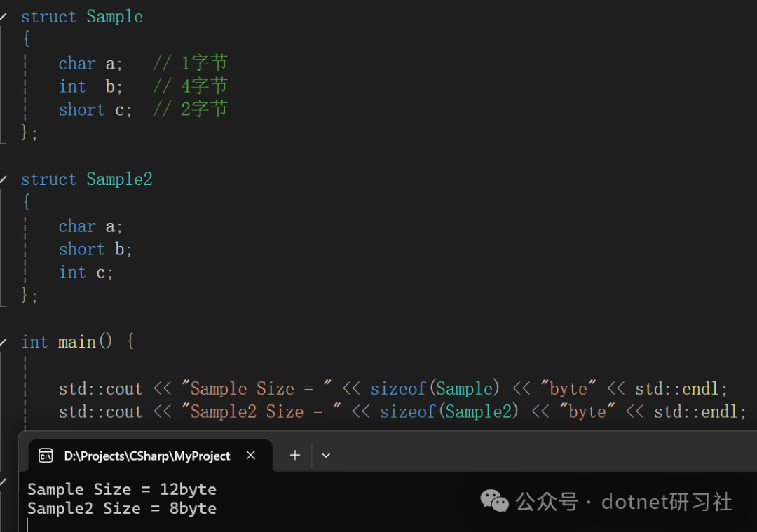757x532 pixels.
Task: Collapse the struct Sample code block
Action: tap(3, 17)
